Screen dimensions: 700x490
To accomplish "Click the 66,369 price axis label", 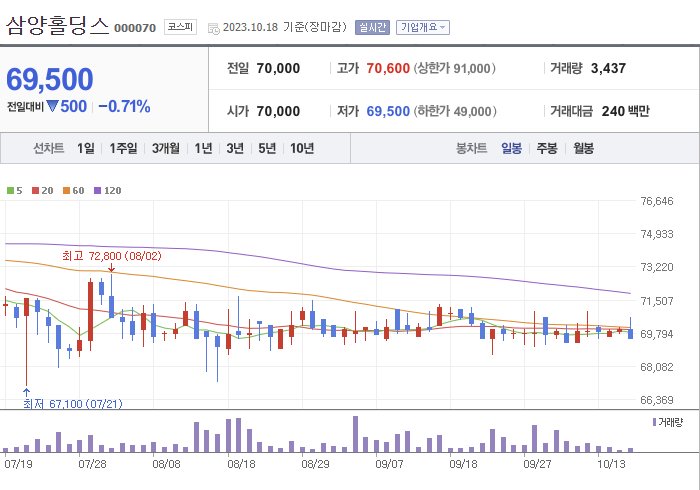I will [x=657, y=400].
